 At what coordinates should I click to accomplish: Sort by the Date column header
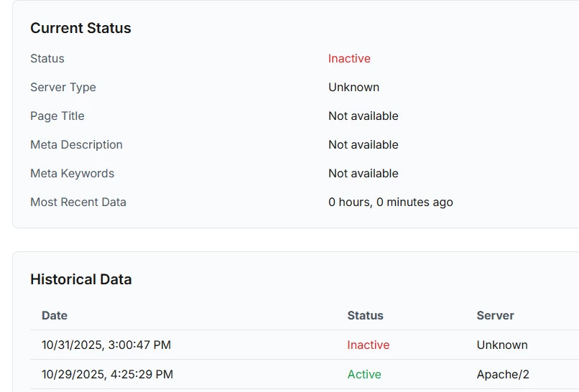click(x=55, y=316)
